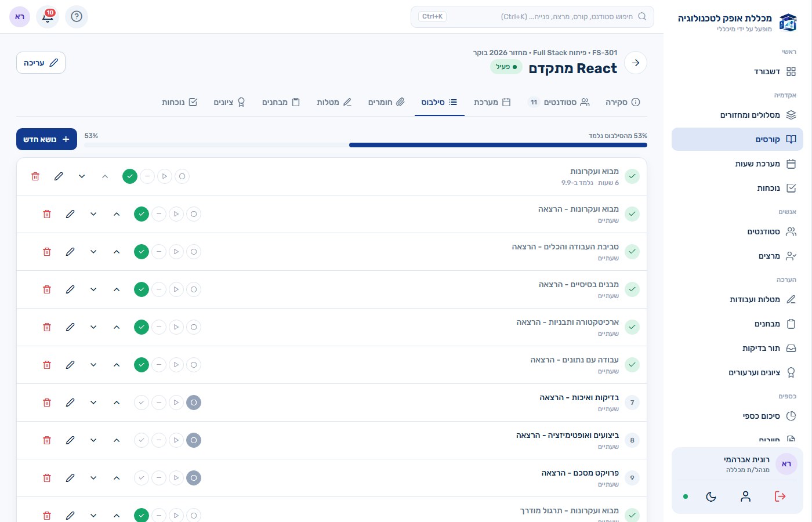
Task: Go back using the arrow beside the course title
Action: pyautogui.click(x=636, y=63)
